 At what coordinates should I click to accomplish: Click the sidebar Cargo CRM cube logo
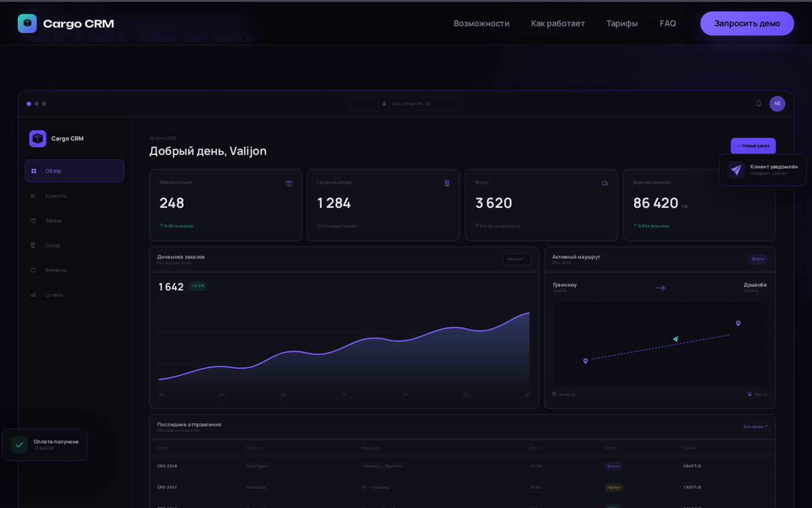37,138
